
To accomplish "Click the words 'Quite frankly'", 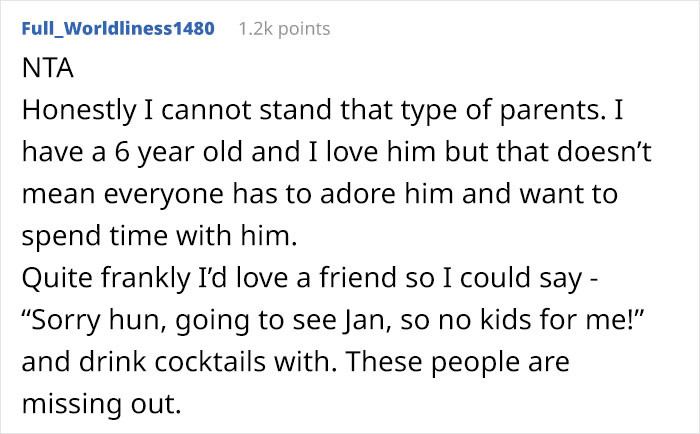I will point(106,278).
